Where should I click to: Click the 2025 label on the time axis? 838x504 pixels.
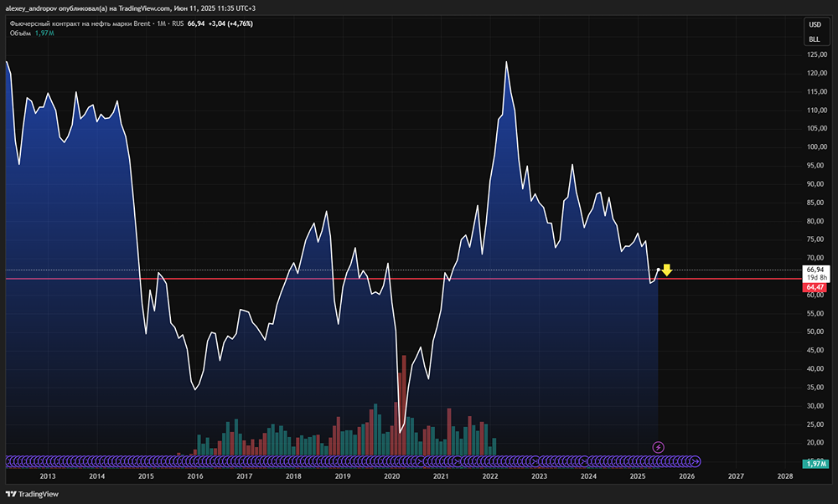pos(638,476)
